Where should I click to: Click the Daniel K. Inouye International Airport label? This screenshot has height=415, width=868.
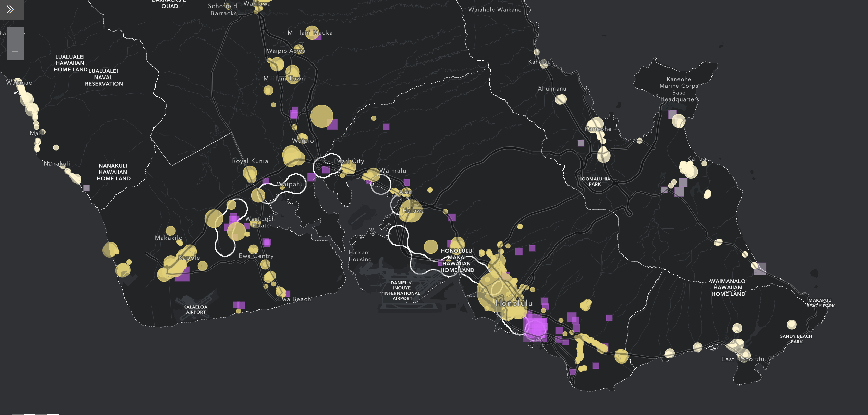tap(402, 290)
